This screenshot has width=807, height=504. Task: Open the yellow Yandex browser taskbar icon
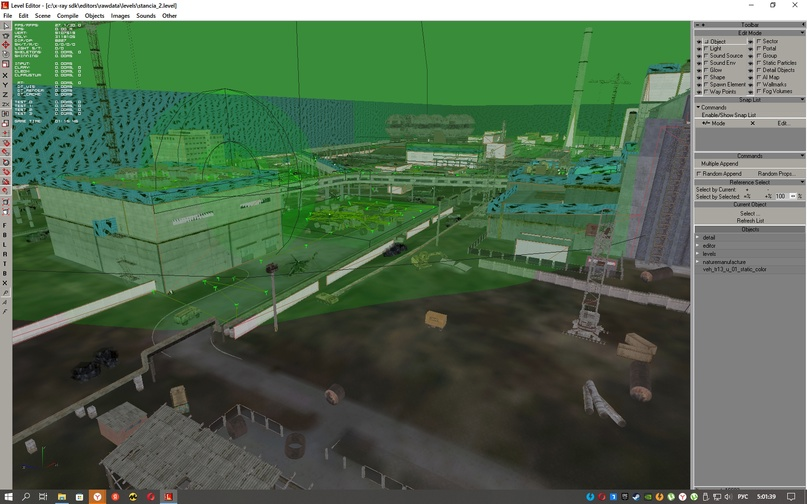point(97,497)
